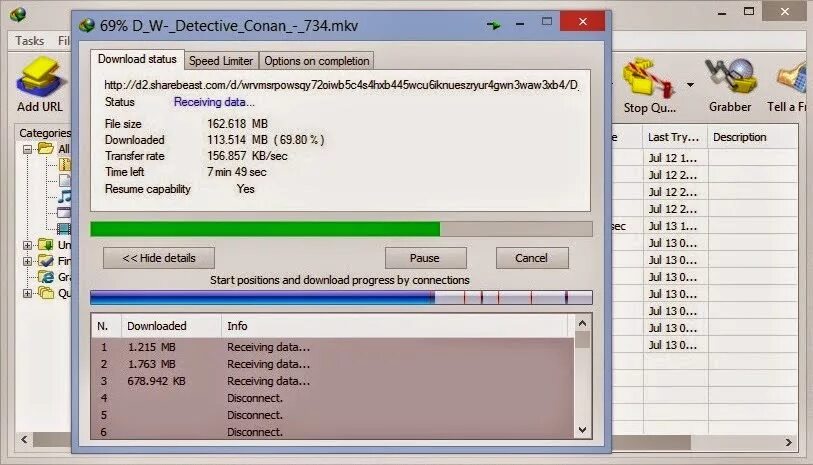Click the Hide details button

(159, 258)
